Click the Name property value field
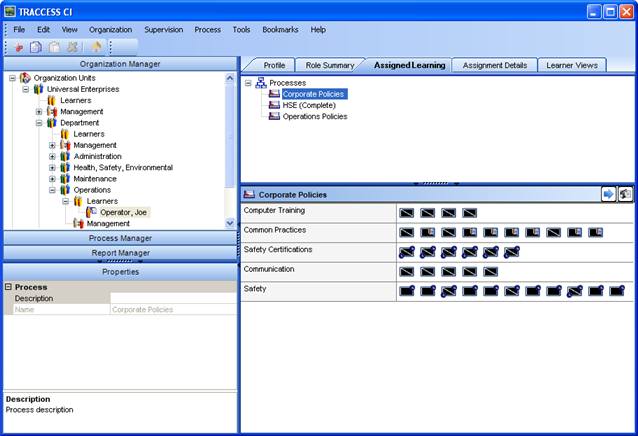The image size is (638, 436). tap(173, 310)
